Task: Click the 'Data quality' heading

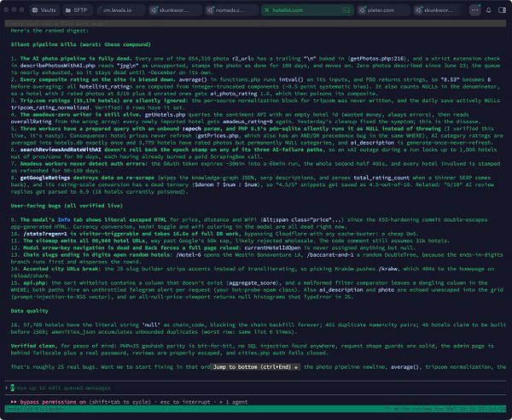Action: click(x=29, y=311)
